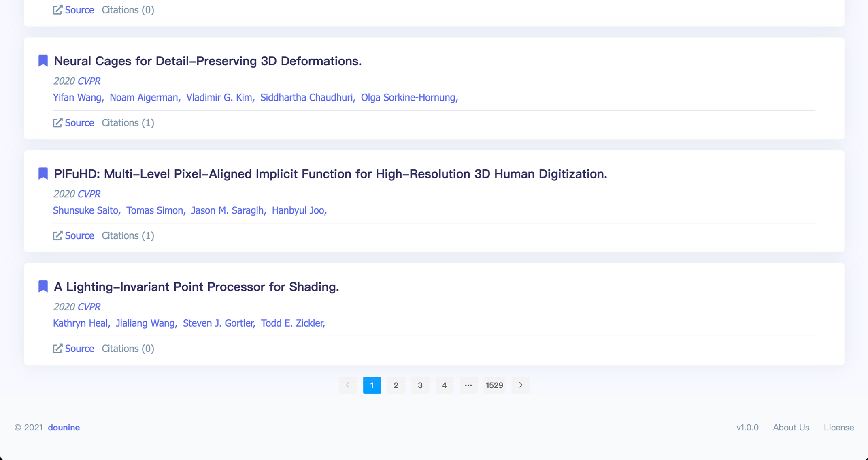Click external-link Source icon under Neural Cages
Screen dimensions: 868x460
(57, 123)
